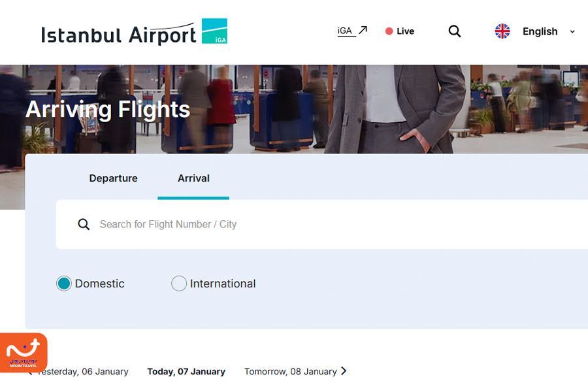Open the Live flights link
The image size is (588, 392).
click(x=405, y=31)
